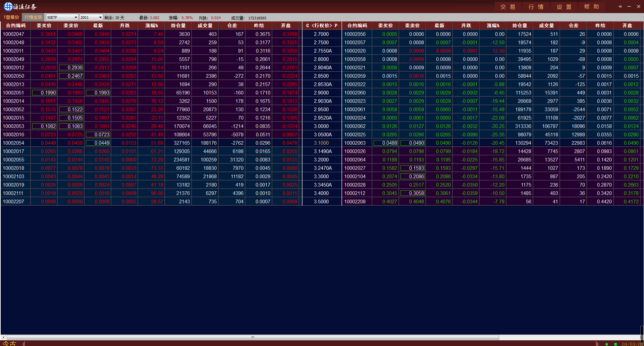
Task: Select put contract 10002208
Action: pos(355,202)
